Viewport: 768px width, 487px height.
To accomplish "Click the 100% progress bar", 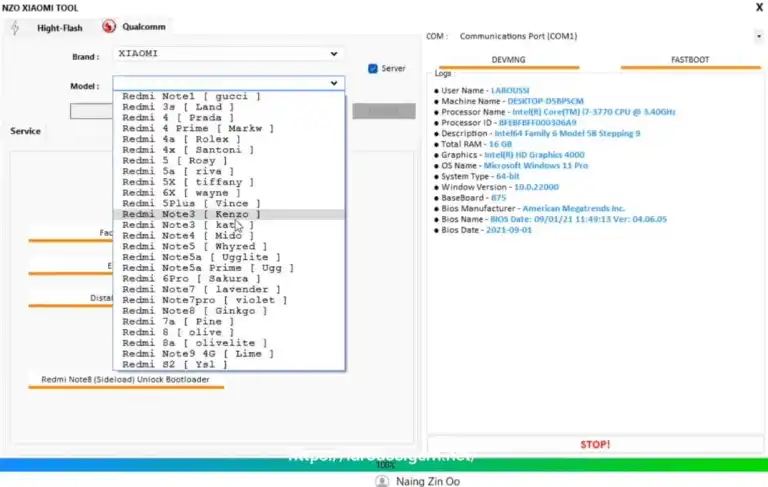I will tap(384, 464).
